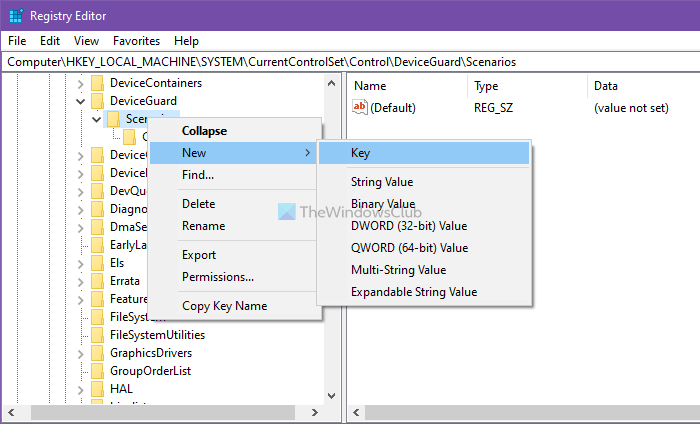Choose Key from the New submenu
This screenshot has height=424, width=700.
tap(361, 153)
